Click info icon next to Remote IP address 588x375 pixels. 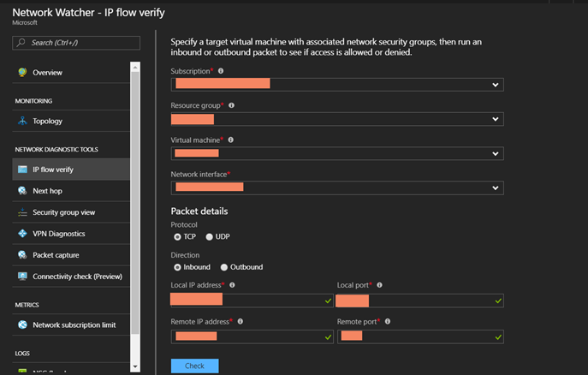pyautogui.click(x=241, y=321)
